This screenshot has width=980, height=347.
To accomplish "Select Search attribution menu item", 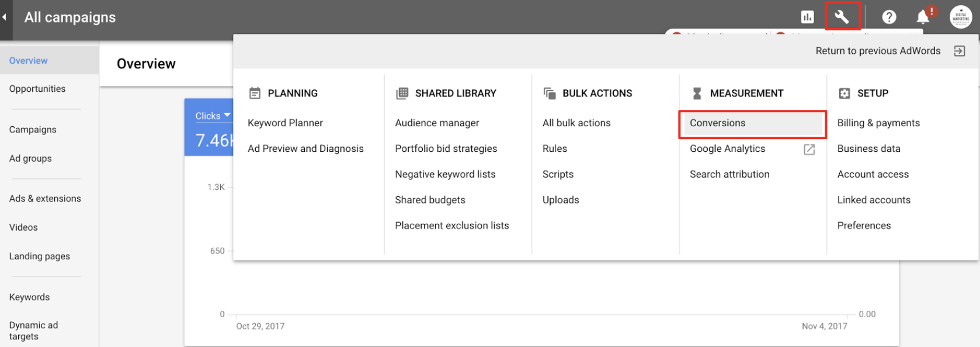I will pos(729,175).
